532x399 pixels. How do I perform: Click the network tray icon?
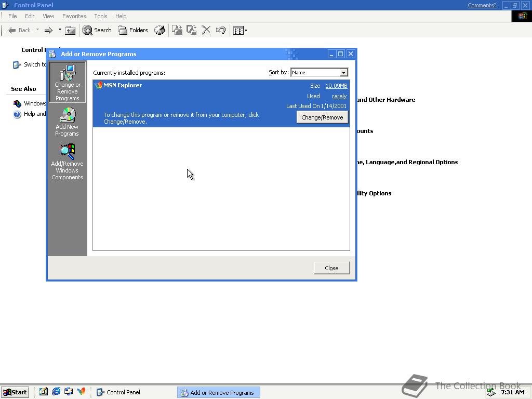click(x=491, y=392)
